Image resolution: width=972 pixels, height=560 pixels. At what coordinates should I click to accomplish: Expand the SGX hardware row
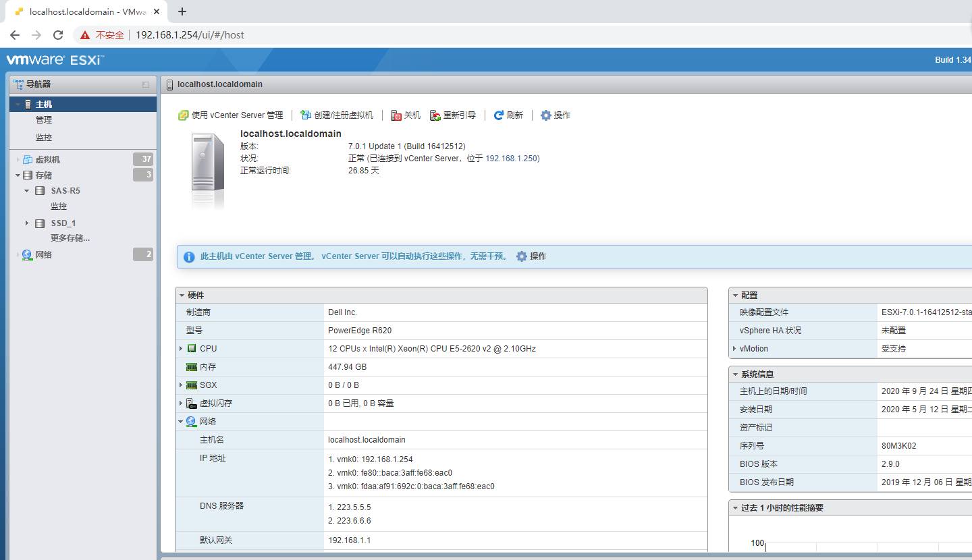[x=181, y=385]
